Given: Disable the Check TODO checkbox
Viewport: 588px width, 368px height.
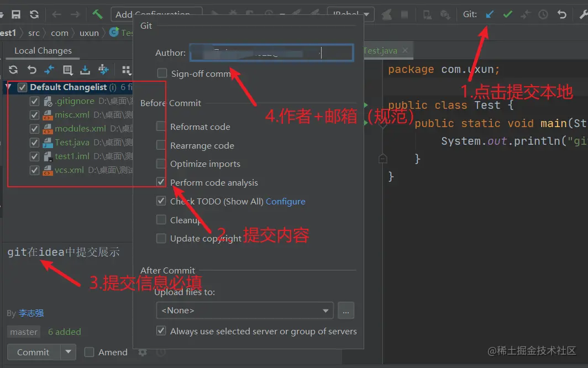Looking at the screenshot, I should (x=161, y=201).
